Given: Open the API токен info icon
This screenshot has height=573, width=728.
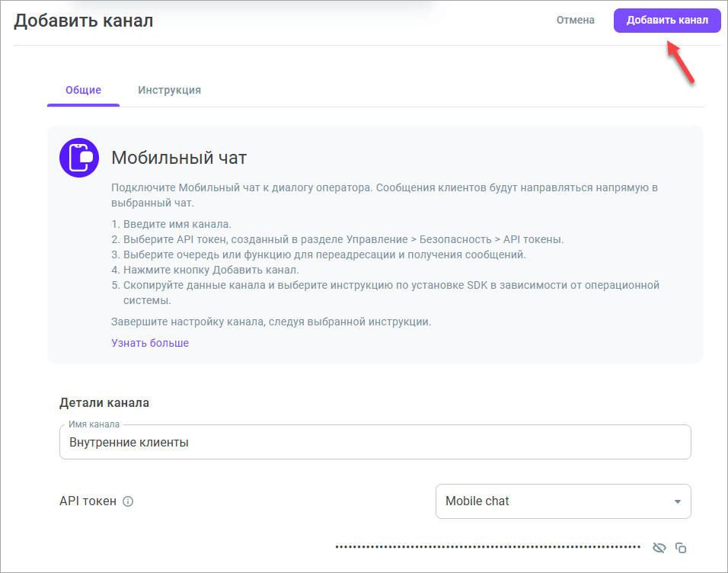Looking at the screenshot, I should click(128, 501).
